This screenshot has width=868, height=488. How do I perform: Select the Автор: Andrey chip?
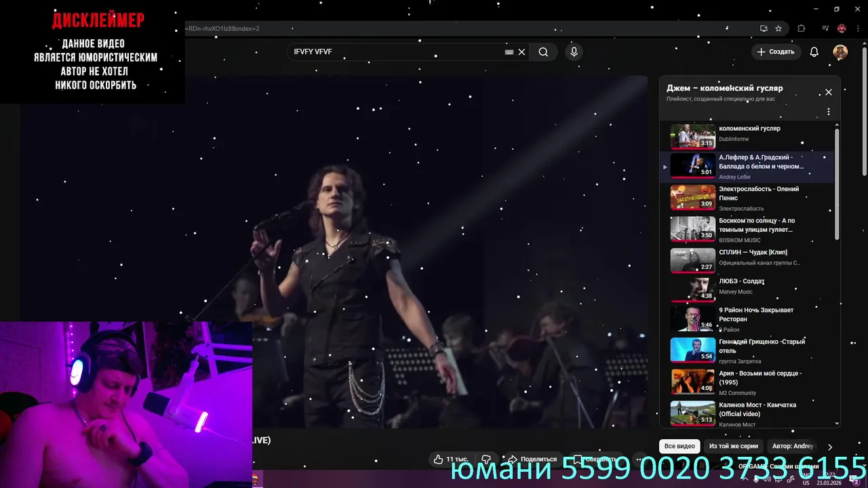[x=793, y=446]
